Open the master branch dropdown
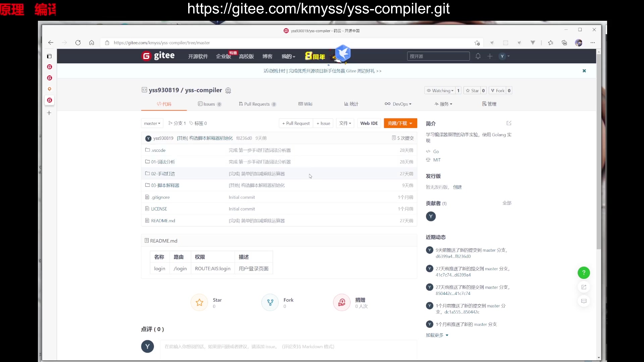The image size is (644, 362). click(152, 123)
